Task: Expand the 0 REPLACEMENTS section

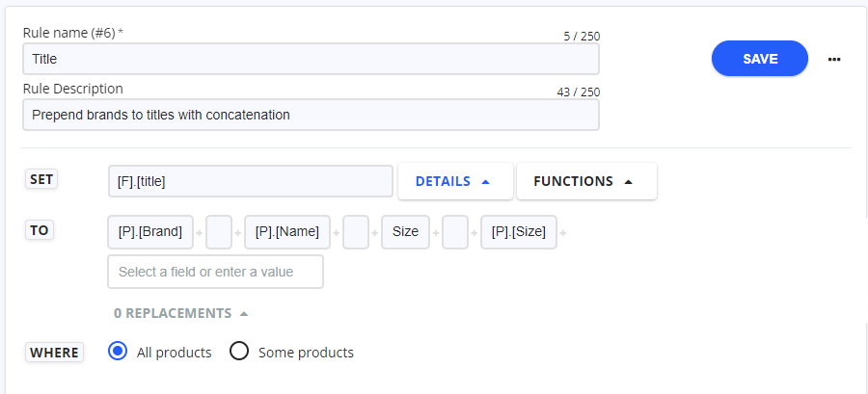Action: 180,313
